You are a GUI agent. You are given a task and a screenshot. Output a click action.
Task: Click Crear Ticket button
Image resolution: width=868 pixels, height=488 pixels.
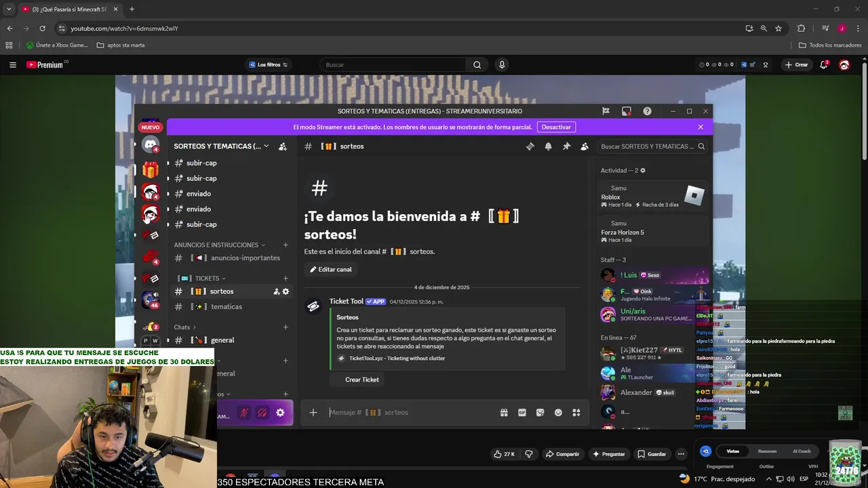point(357,380)
